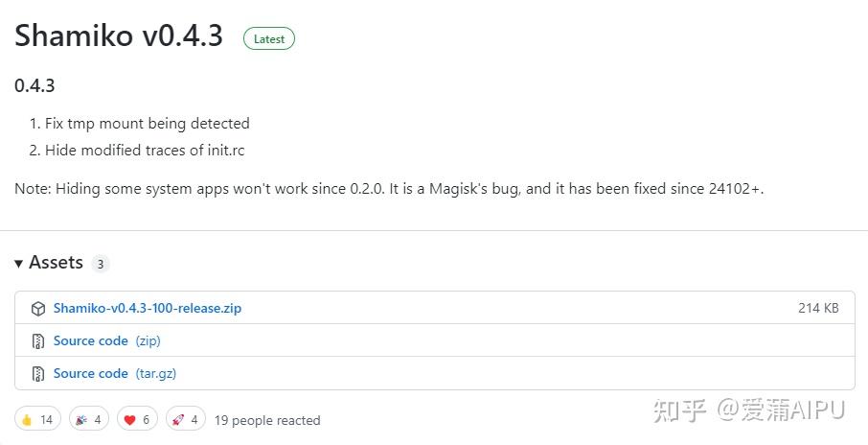
Task: Click the green Latest badge
Action: coord(269,39)
